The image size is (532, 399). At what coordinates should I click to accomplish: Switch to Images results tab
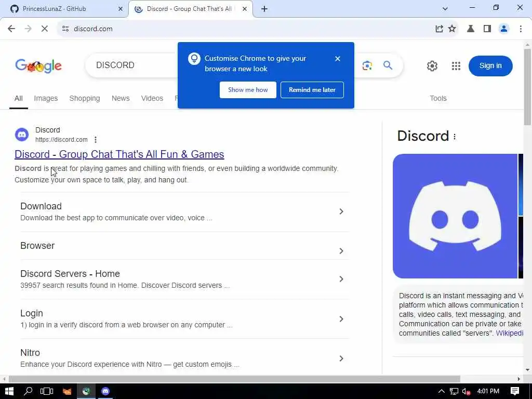tap(46, 98)
